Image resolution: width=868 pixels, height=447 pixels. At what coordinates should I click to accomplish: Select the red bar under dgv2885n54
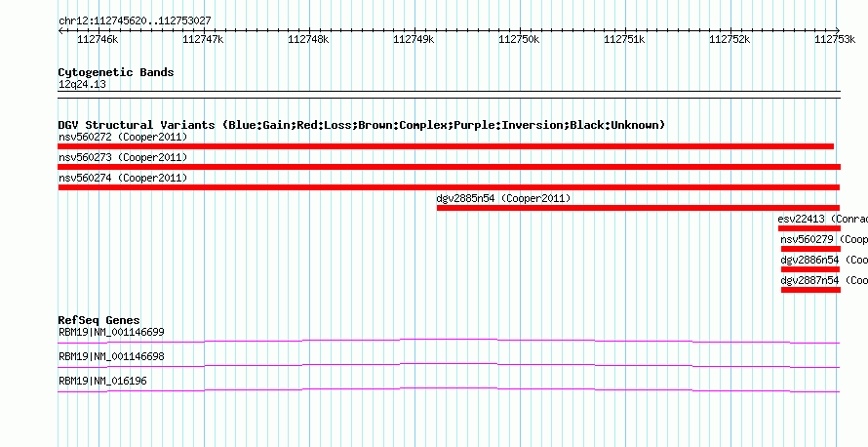point(638,208)
